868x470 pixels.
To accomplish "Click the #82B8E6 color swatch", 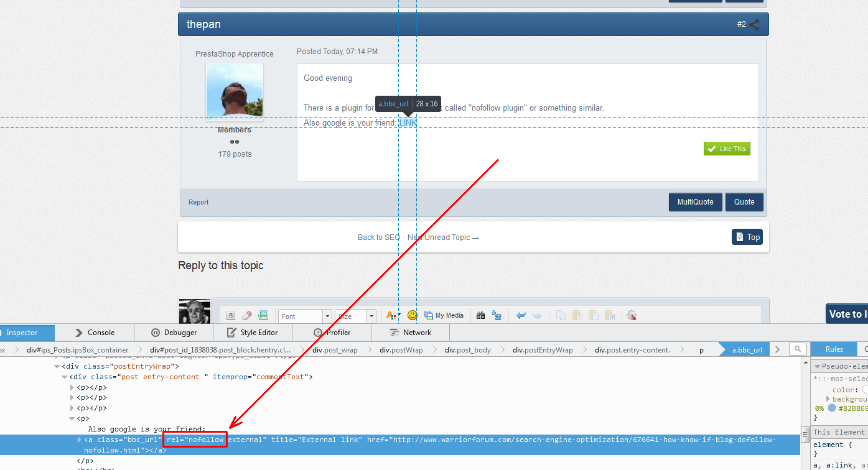I will [832, 408].
